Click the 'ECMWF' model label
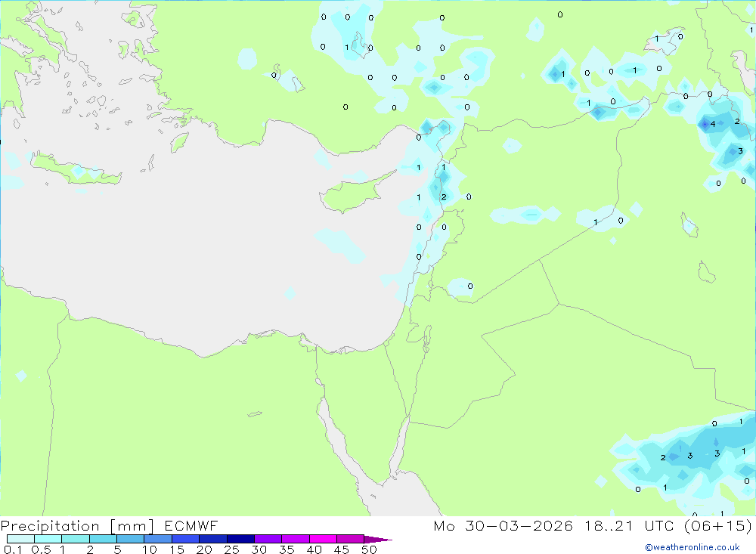 pos(191,525)
